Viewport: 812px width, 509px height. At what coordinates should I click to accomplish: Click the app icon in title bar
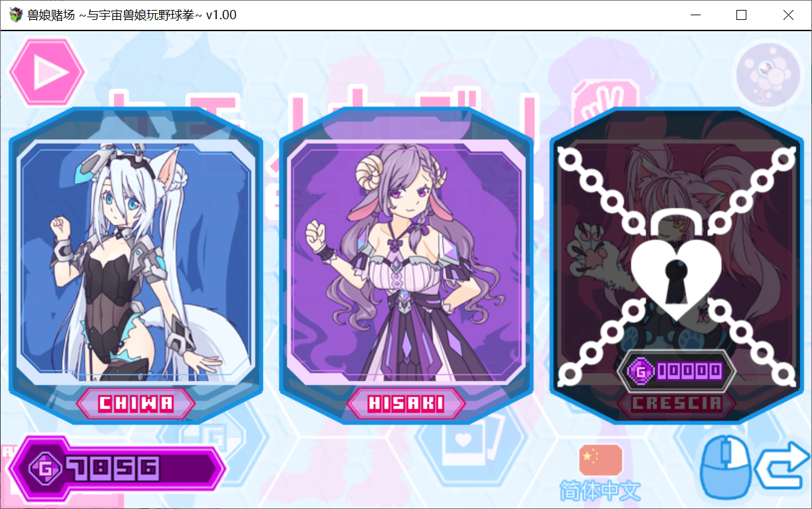tap(15, 15)
